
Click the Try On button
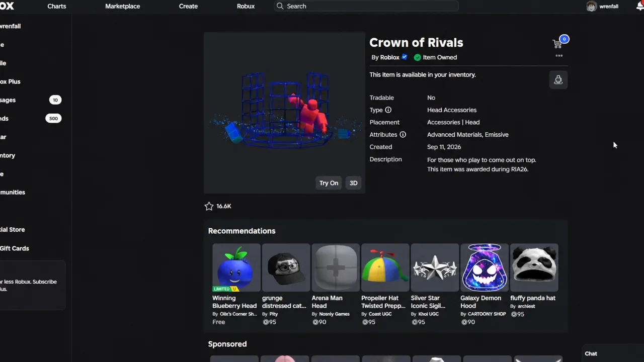(329, 183)
